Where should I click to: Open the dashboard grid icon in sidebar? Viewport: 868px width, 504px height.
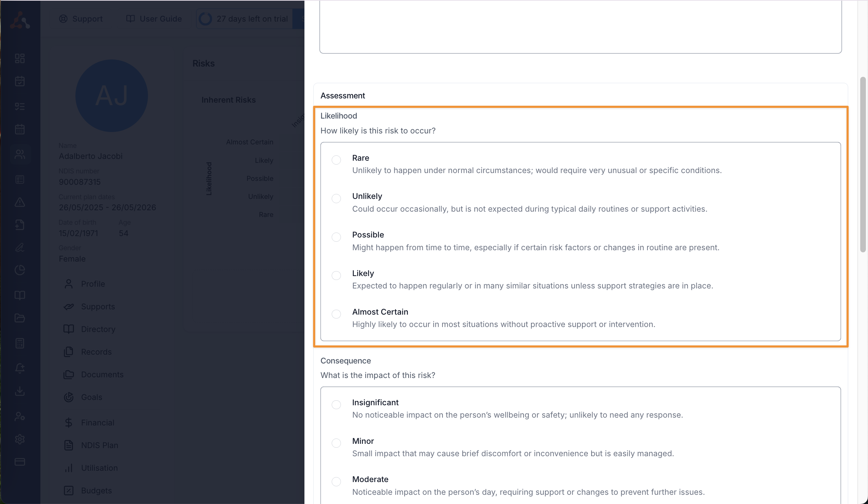coord(20,58)
